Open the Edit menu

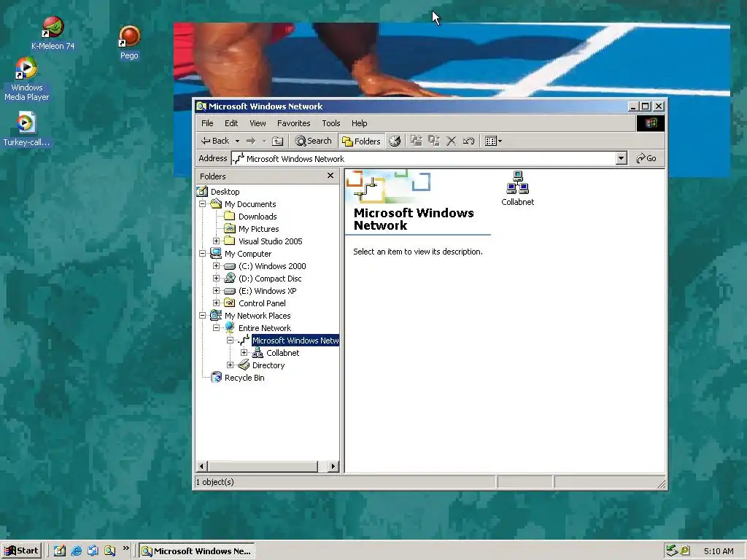click(x=231, y=123)
